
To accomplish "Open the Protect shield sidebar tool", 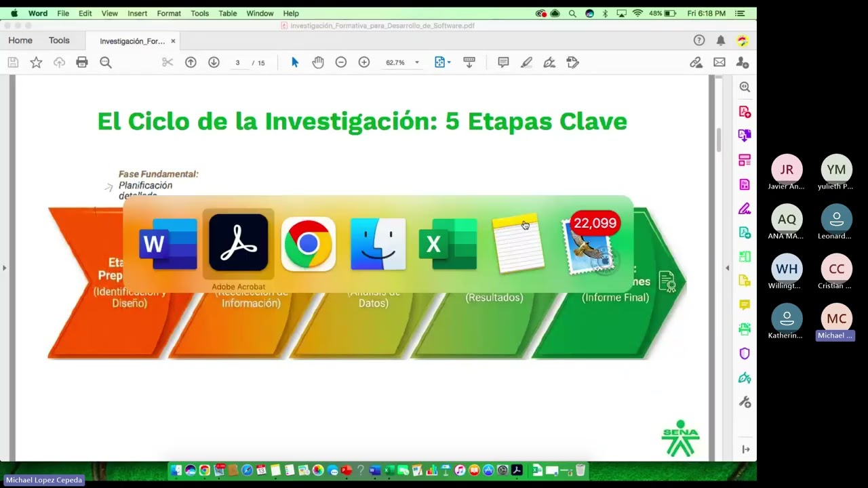I will click(745, 354).
